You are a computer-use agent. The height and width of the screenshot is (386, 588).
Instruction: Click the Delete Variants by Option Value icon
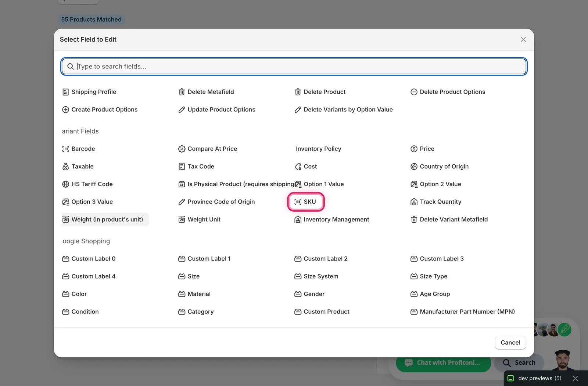(x=298, y=110)
